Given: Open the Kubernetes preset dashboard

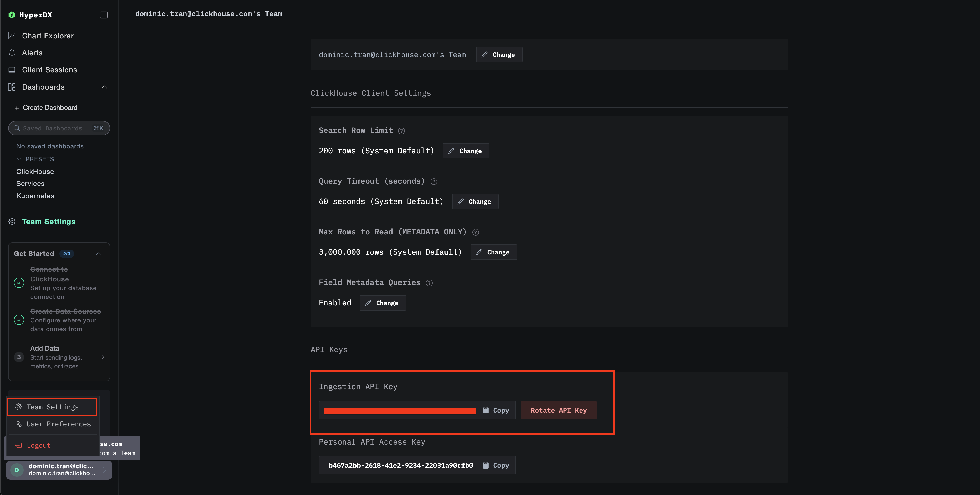Looking at the screenshot, I should tap(35, 196).
